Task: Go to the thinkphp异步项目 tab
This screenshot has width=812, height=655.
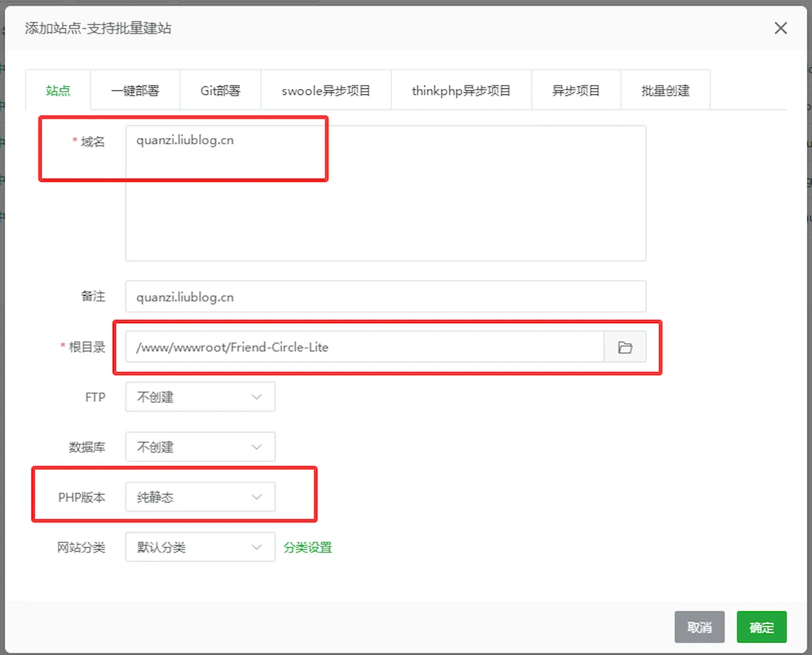Action: coord(461,91)
